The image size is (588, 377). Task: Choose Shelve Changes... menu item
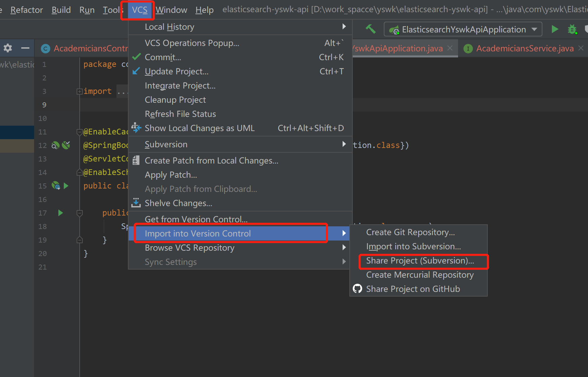240,203
